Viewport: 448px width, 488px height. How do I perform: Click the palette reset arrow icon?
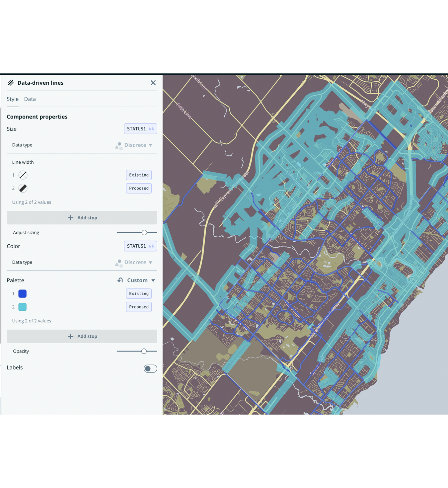(x=120, y=280)
